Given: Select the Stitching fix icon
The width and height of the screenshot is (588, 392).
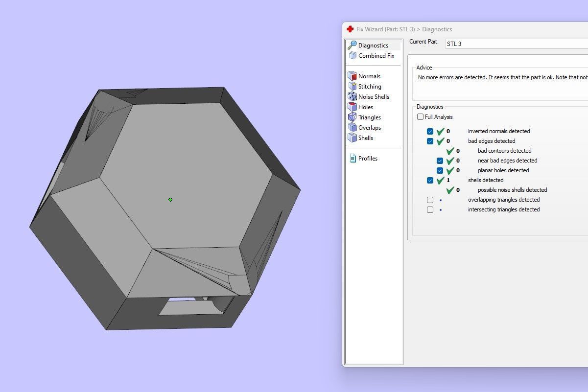Looking at the screenshot, I should [x=352, y=86].
